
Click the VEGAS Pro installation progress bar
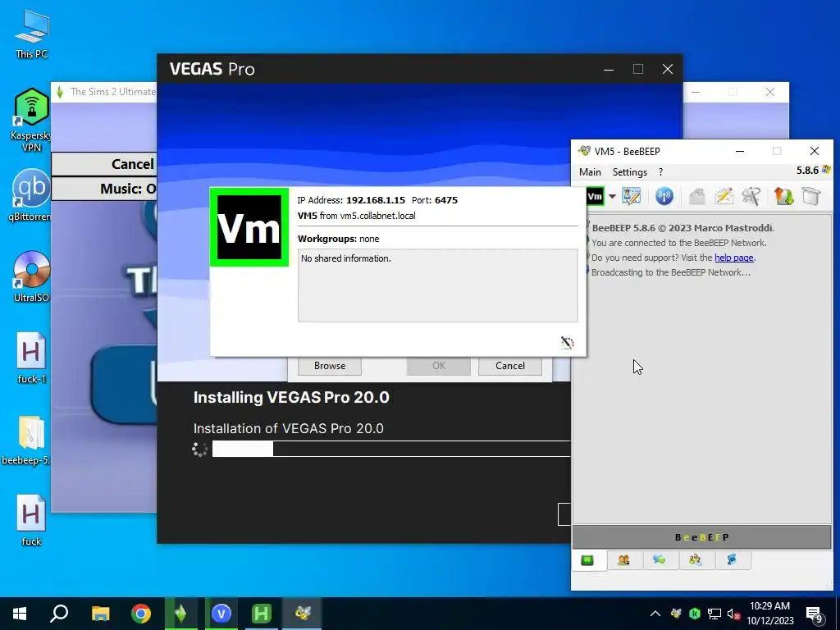pos(391,449)
